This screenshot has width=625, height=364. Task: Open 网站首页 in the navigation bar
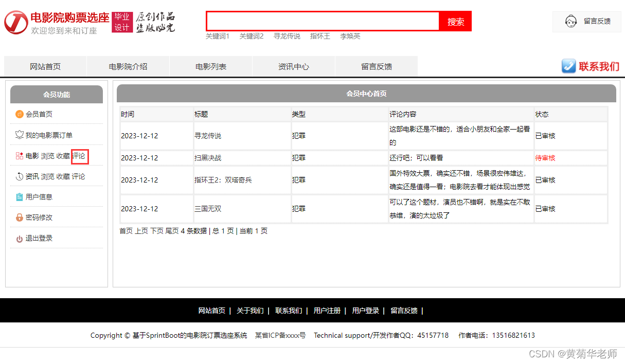45,66
